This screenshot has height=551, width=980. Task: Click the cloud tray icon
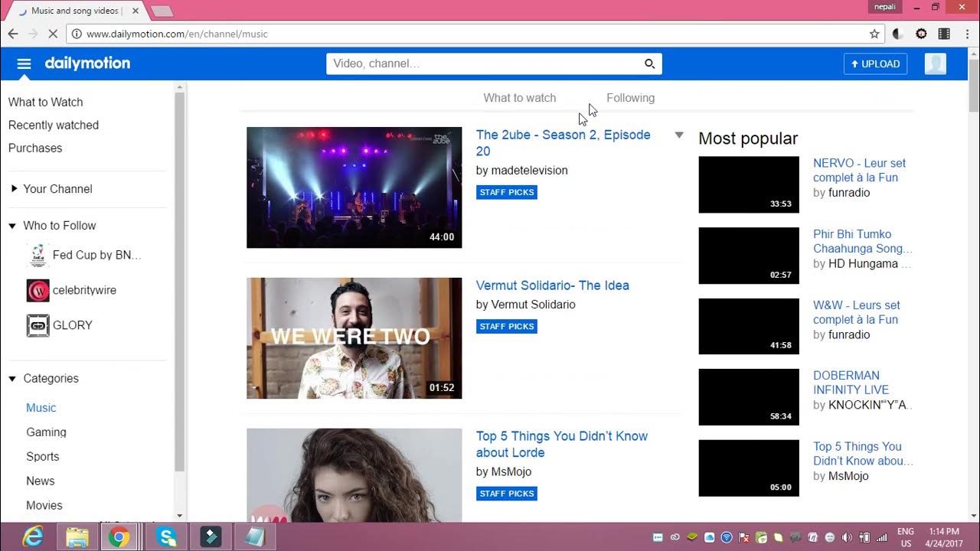pyautogui.click(x=710, y=537)
